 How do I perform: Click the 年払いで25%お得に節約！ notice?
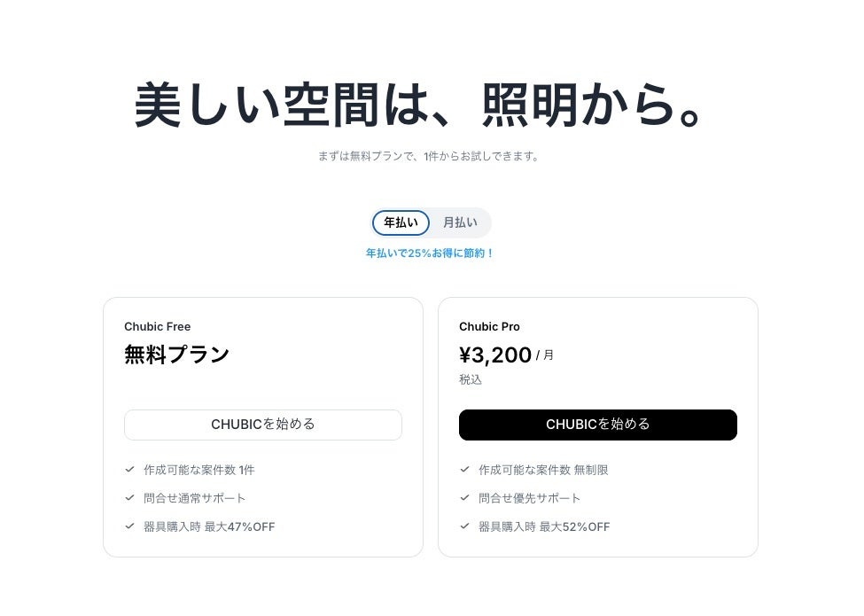click(430, 253)
